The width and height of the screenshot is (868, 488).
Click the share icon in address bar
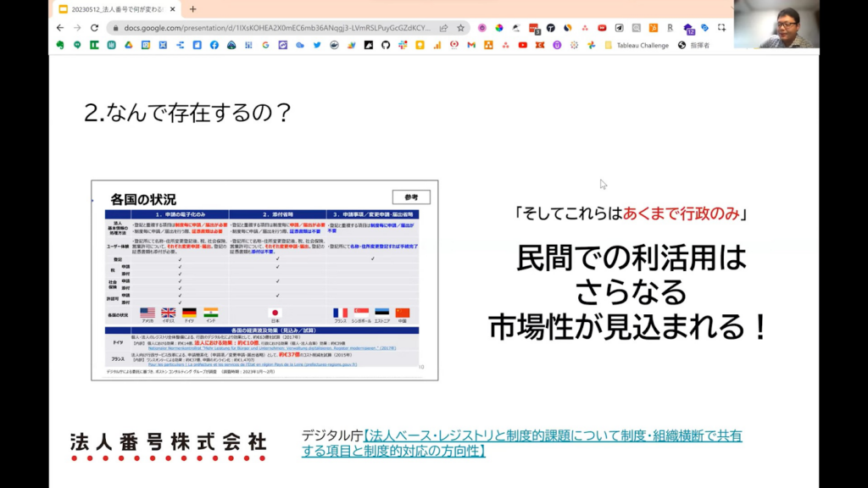443,27
